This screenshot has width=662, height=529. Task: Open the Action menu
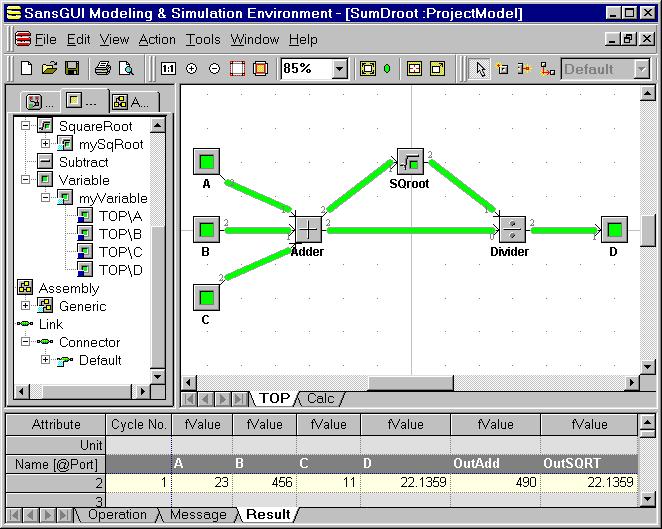pyautogui.click(x=157, y=39)
